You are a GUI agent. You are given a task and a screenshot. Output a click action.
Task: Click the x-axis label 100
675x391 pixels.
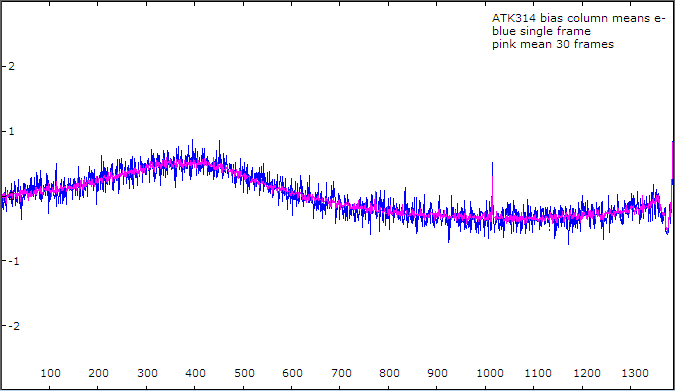(50, 373)
